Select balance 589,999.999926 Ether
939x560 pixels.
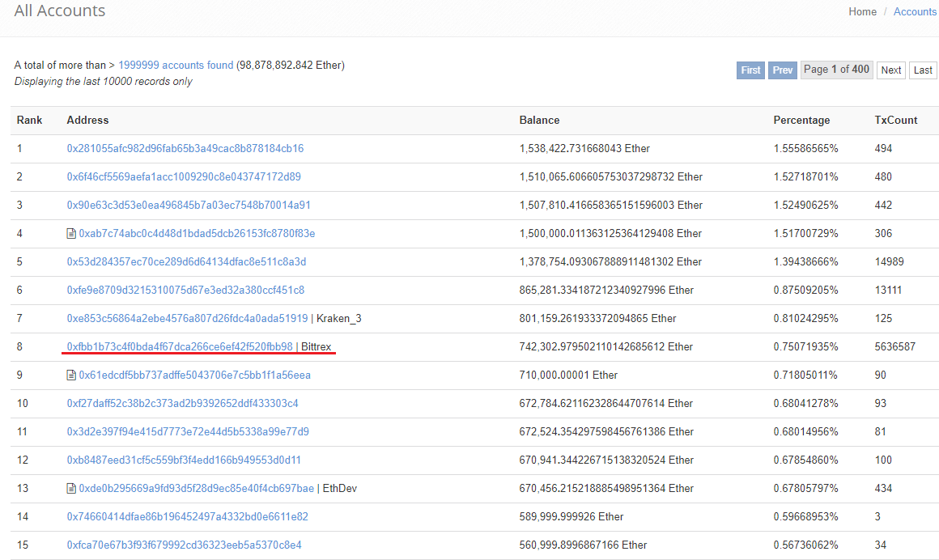coord(571,517)
